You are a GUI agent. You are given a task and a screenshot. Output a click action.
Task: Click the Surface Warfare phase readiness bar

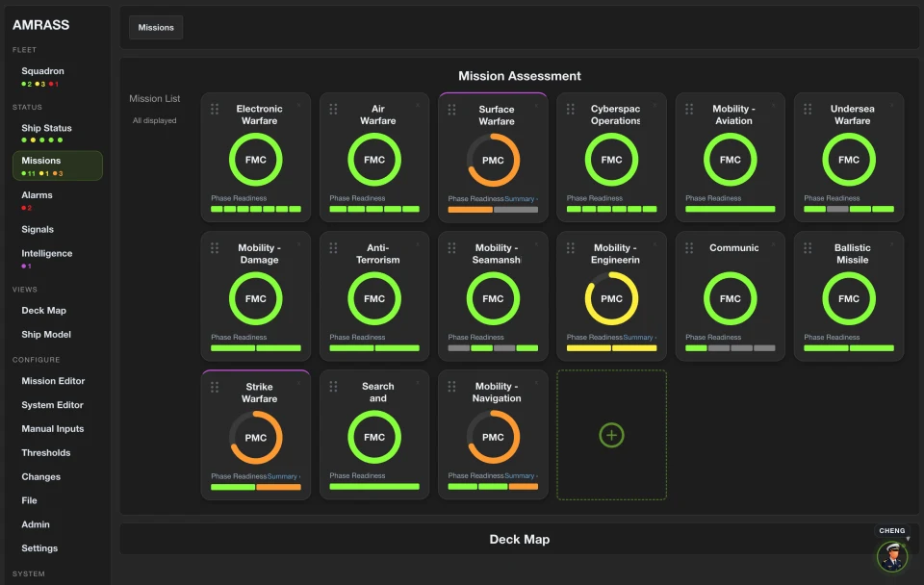tap(493, 210)
